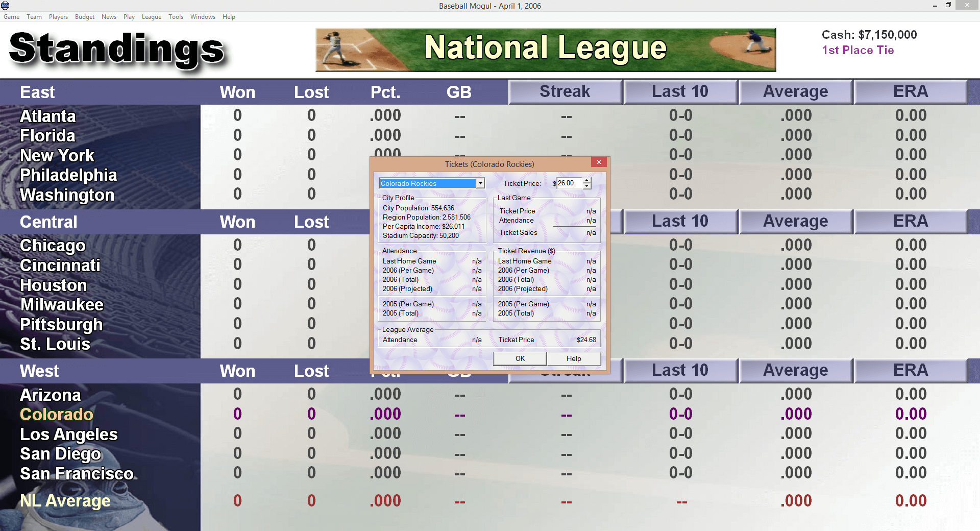Open the Windows menu
Image resolution: width=980 pixels, height=531 pixels.
pos(203,17)
